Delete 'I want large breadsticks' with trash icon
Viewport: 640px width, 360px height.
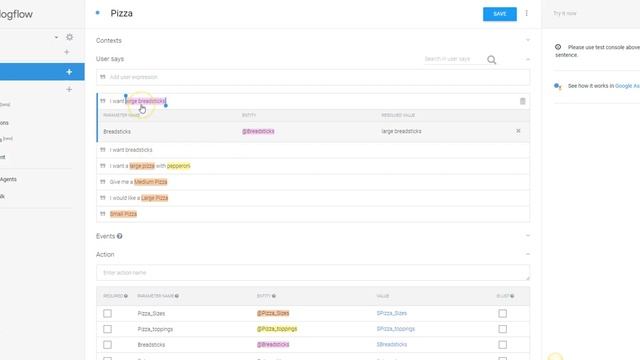point(522,101)
